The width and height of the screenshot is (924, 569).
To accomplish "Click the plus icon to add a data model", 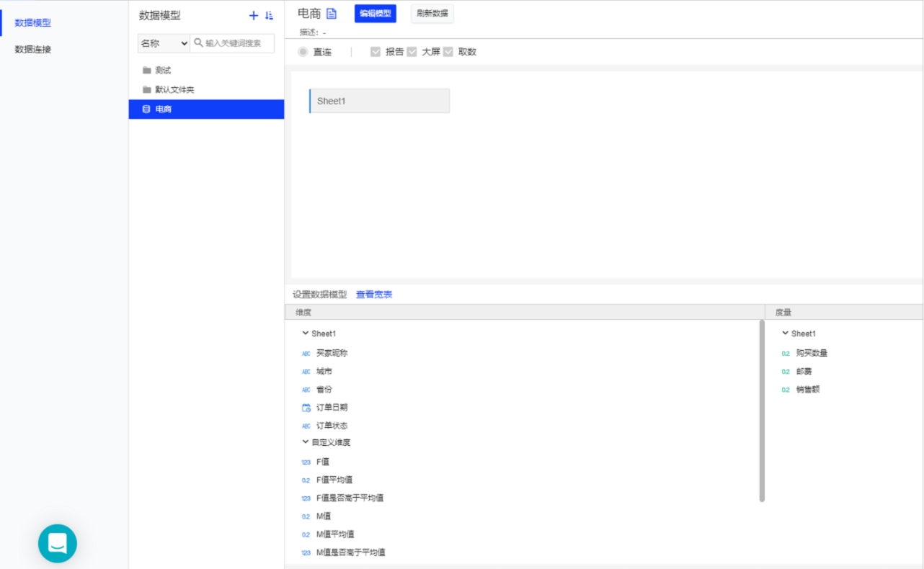I will point(253,16).
